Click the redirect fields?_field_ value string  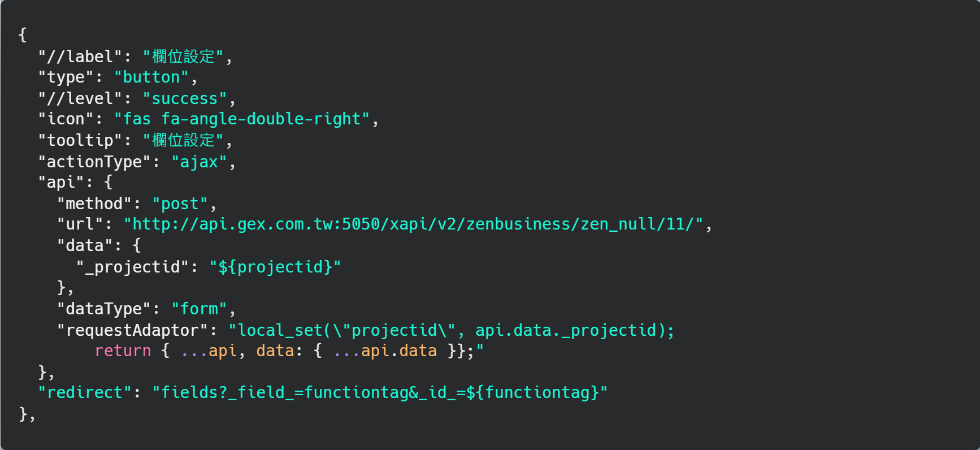(x=380, y=393)
